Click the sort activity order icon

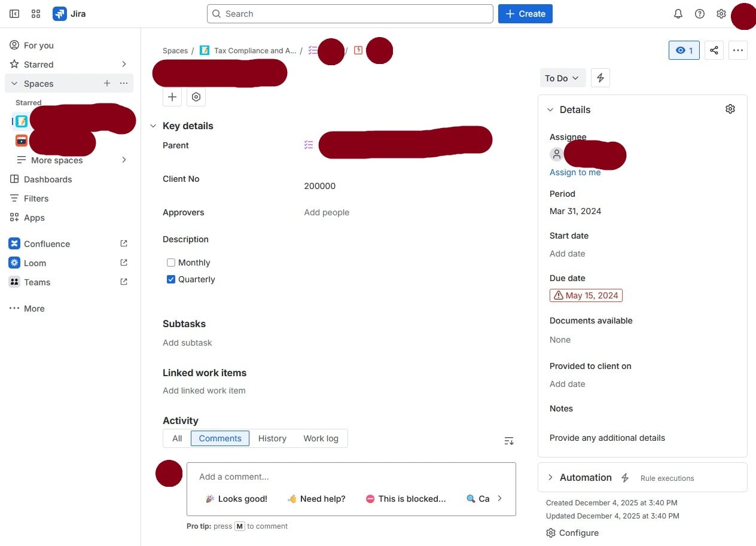coord(509,441)
